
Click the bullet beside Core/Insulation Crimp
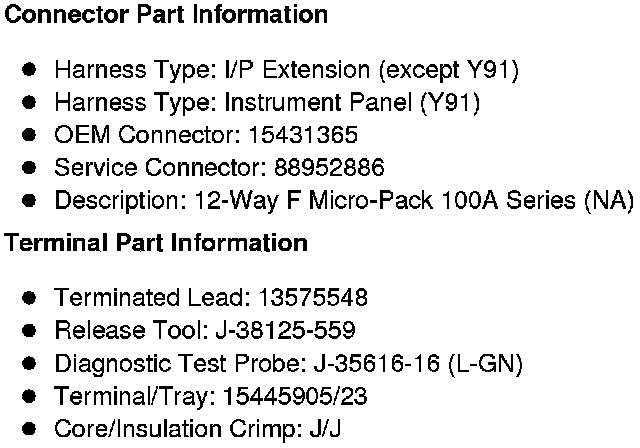point(30,429)
